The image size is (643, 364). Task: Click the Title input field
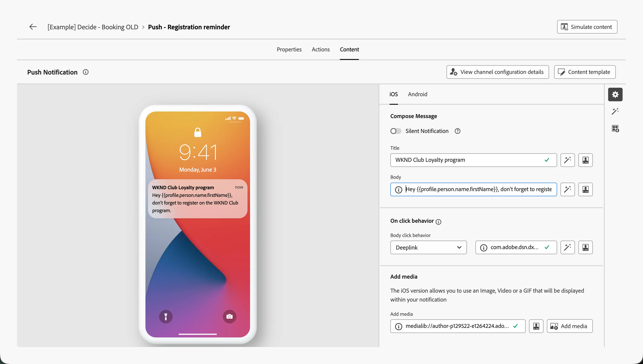[473, 160]
